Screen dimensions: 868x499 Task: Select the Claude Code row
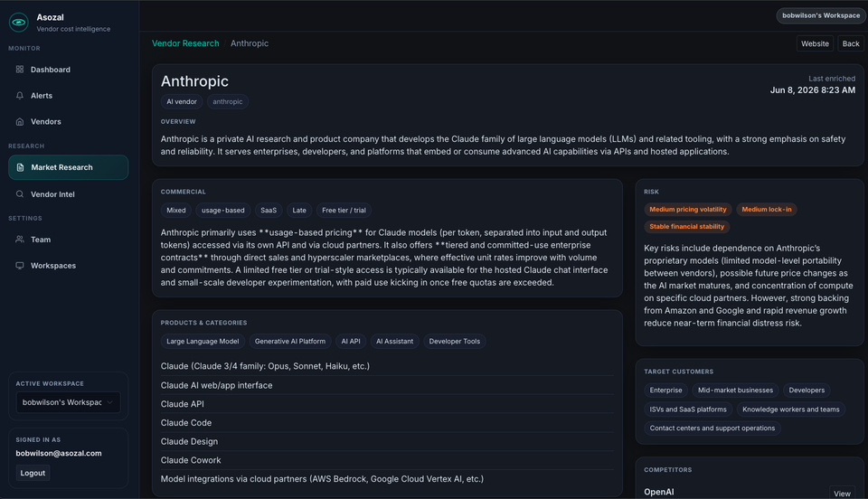click(x=387, y=423)
